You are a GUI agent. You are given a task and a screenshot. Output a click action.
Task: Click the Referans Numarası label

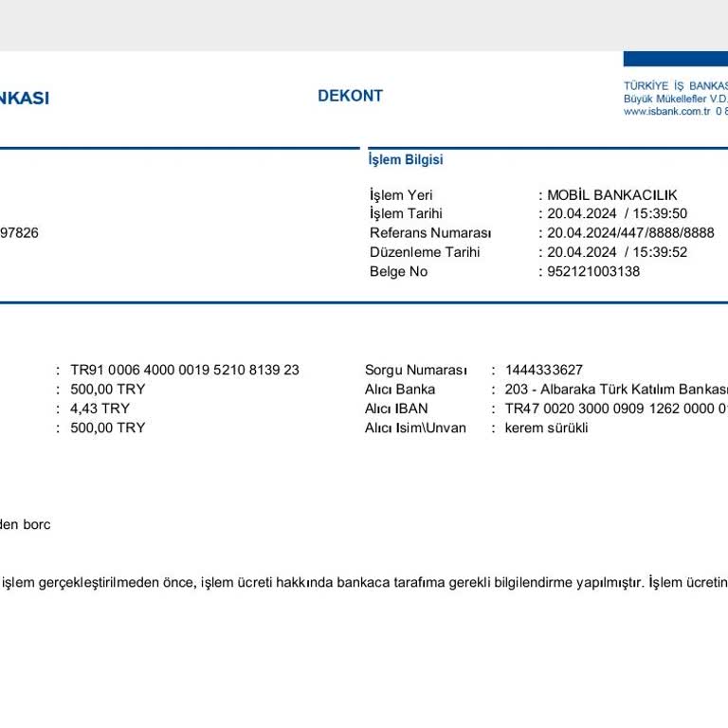click(430, 232)
